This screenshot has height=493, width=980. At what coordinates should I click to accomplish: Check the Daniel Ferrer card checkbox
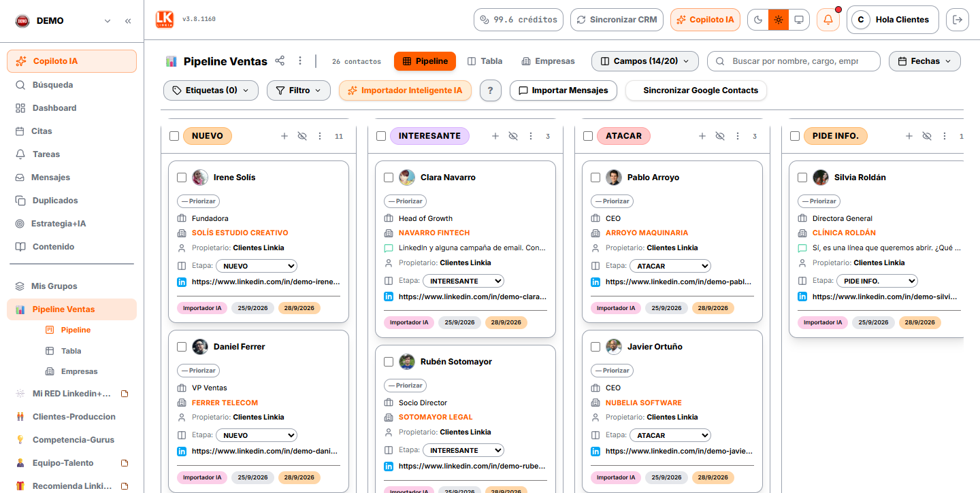182,347
